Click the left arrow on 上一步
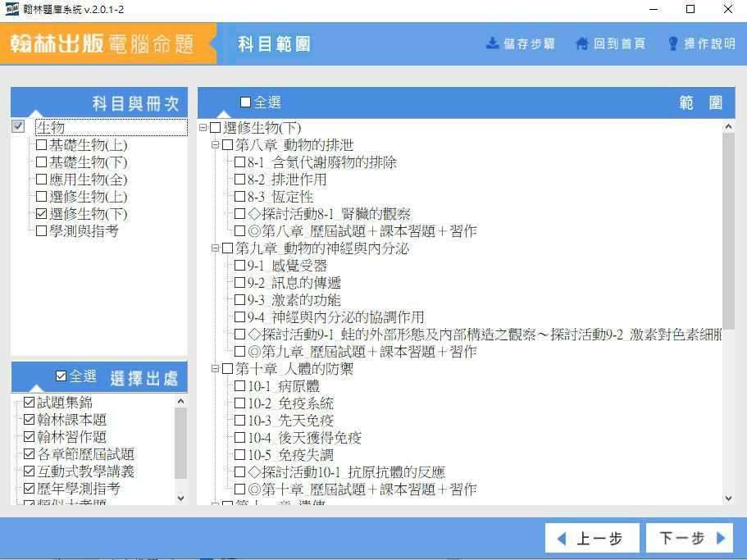The height and width of the screenshot is (560, 747). point(562,539)
